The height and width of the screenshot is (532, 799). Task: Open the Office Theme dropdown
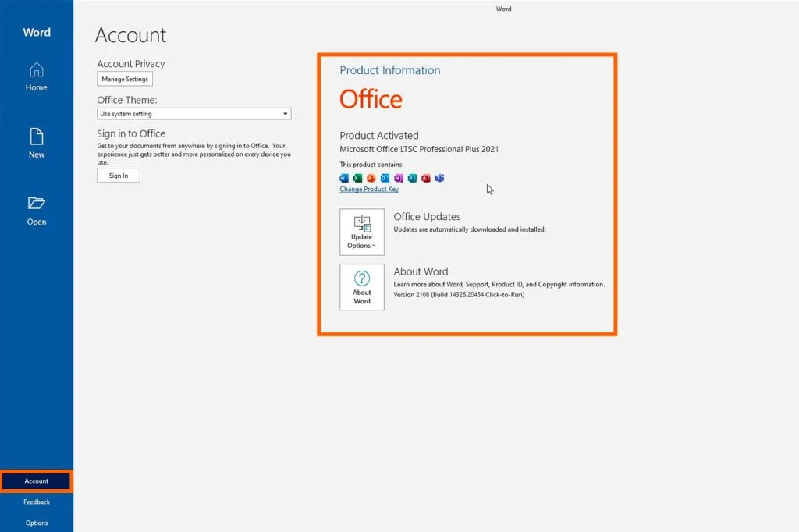(194, 113)
